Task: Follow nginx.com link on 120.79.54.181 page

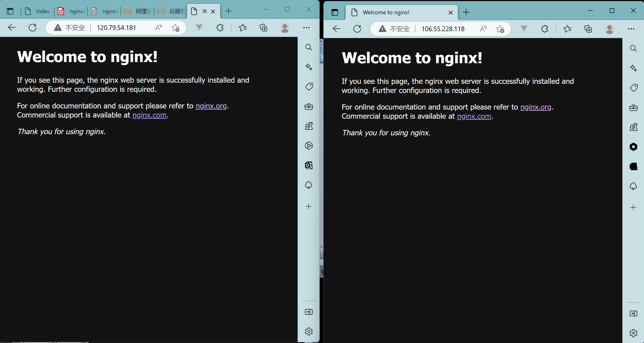Action: tap(149, 115)
